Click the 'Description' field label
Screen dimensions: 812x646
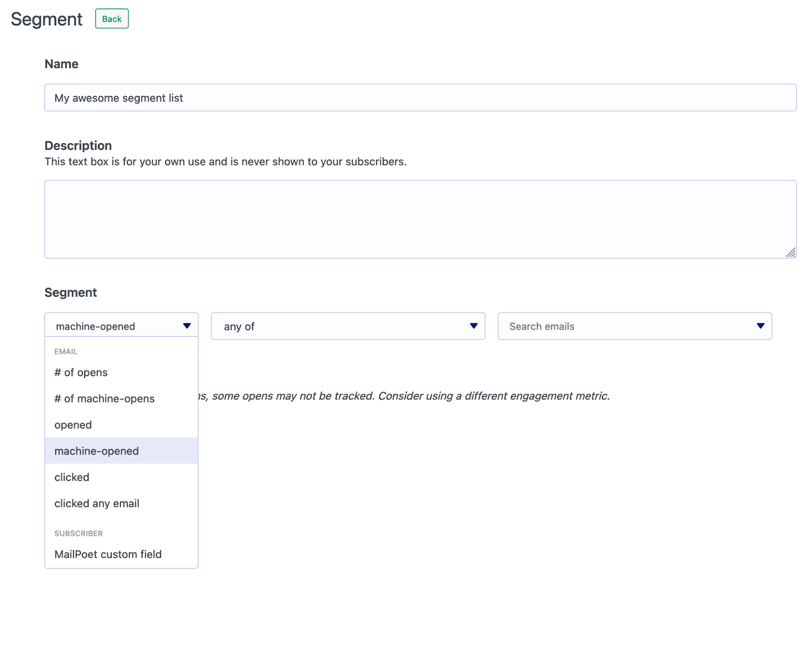[78, 146]
